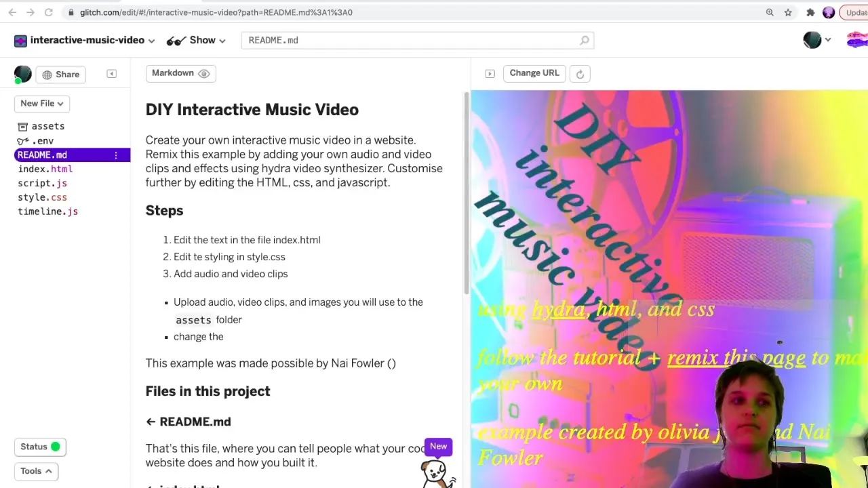This screenshot has width=868, height=488.
Task: Click the hydra link in preview
Action: click(x=558, y=310)
